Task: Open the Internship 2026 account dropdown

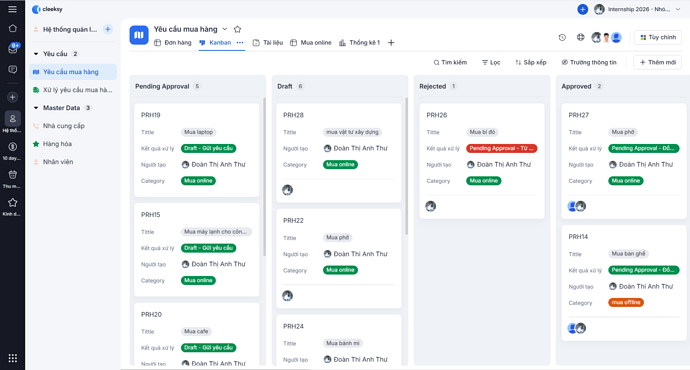Action: (637, 9)
